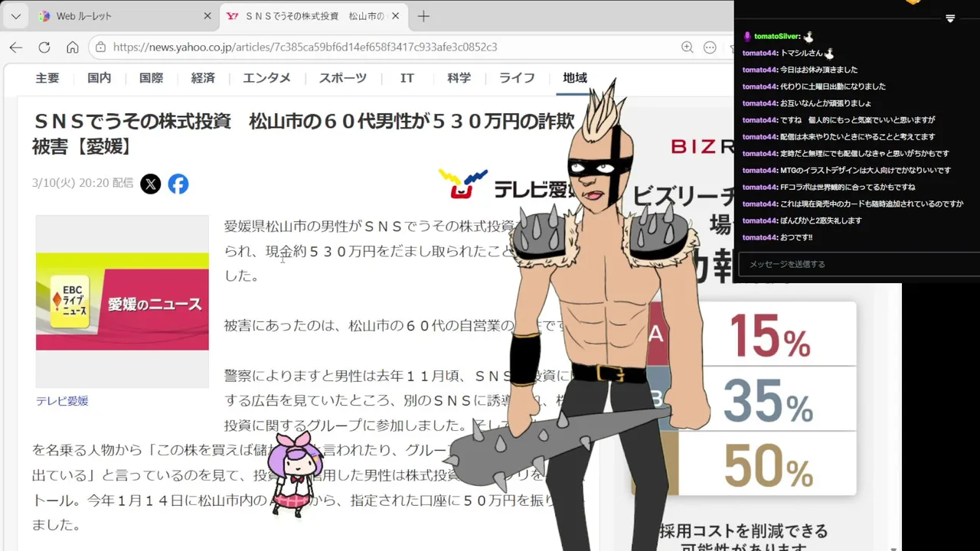Open the 国際 news category
The image size is (980, 551).
click(152, 78)
